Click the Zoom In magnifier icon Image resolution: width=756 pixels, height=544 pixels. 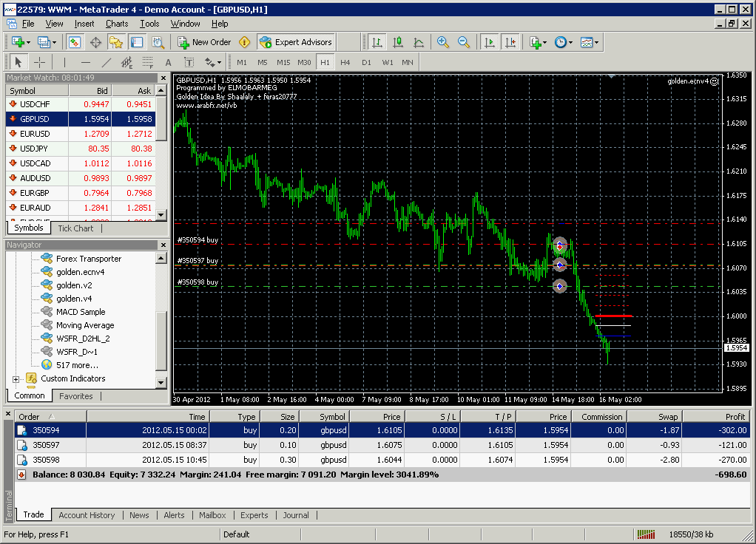pos(442,42)
